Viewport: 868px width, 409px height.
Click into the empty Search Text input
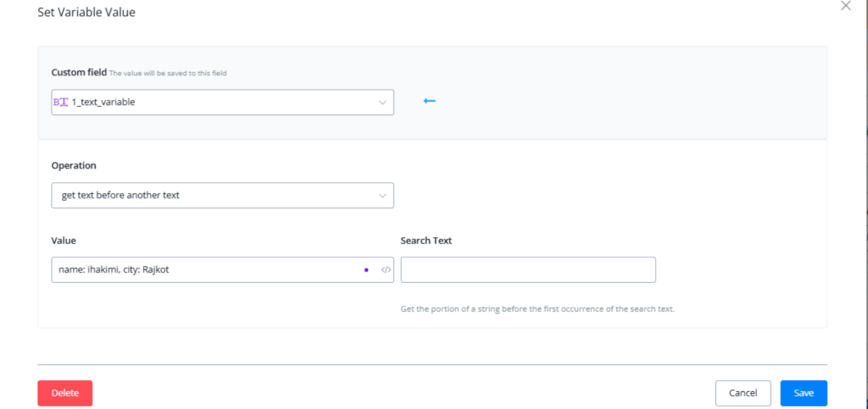[527, 270]
